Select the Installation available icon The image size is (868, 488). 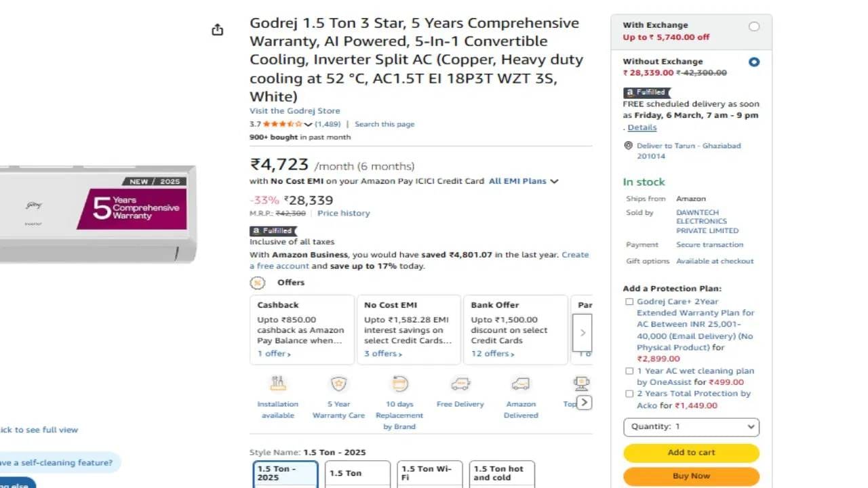[278, 384]
